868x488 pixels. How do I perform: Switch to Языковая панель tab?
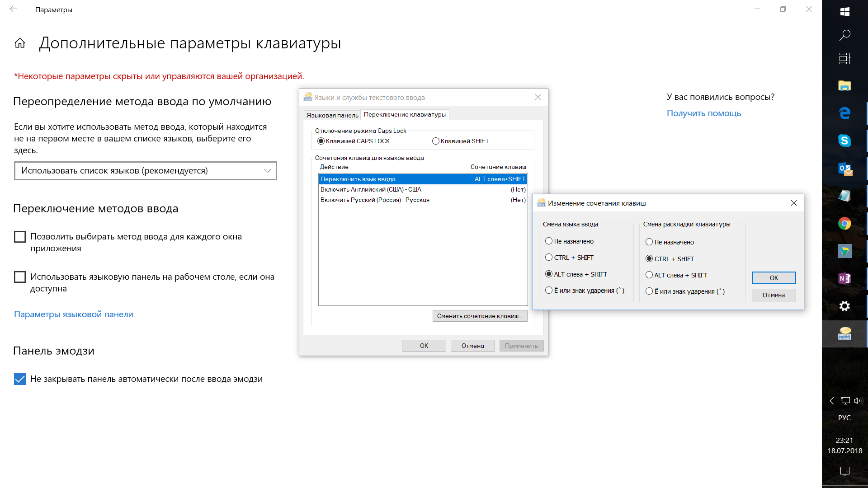pyautogui.click(x=331, y=114)
